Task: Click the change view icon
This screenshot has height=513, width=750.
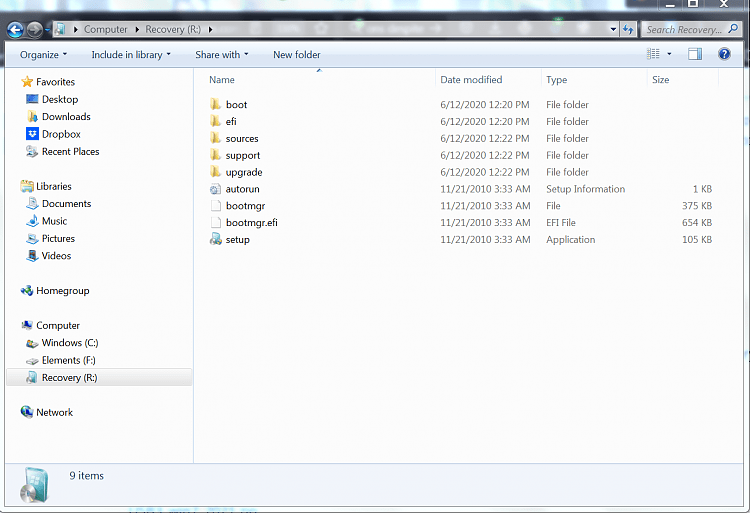Action: coord(653,54)
